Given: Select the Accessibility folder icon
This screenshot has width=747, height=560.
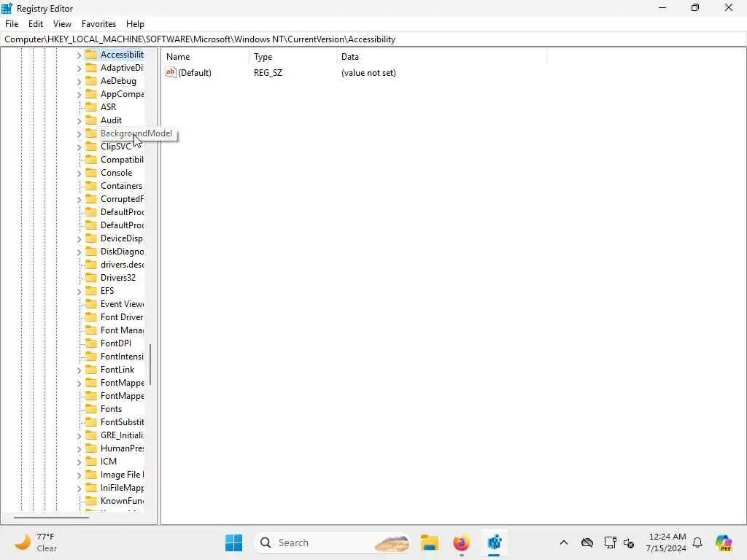Looking at the screenshot, I should coord(91,54).
